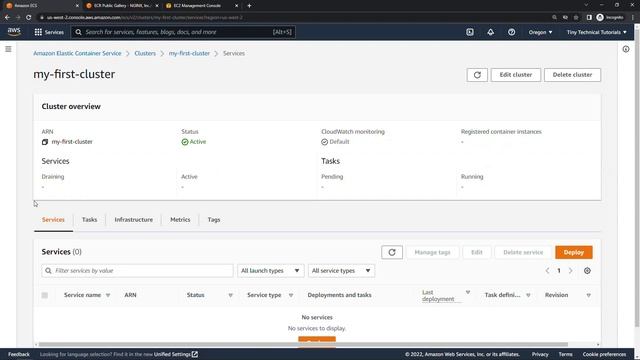Open my-first-cluster breadcrumb link
The height and width of the screenshot is (360, 640).
click(189, 53)
